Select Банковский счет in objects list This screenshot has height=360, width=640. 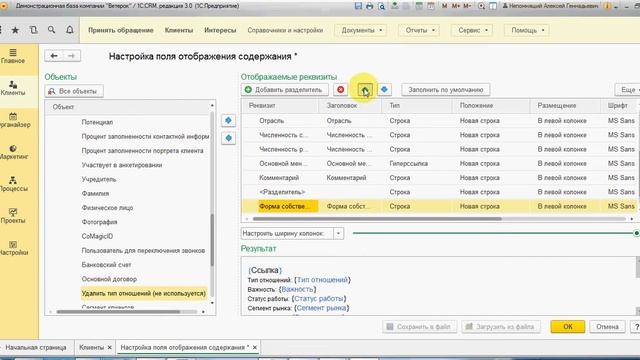[107, 264]
